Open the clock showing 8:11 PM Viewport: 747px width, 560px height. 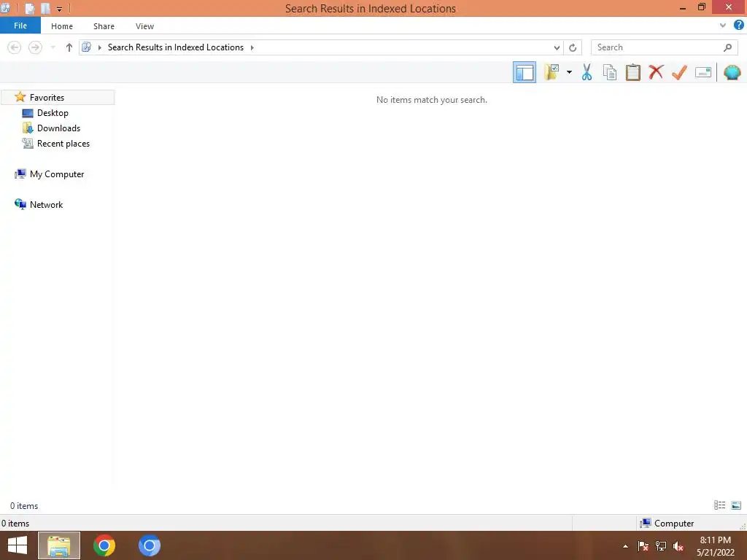pos(716,545)
